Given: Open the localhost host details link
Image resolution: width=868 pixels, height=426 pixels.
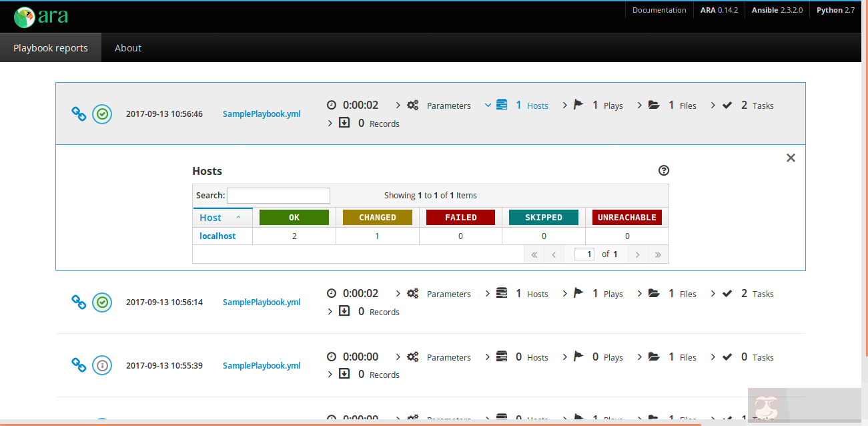Looking at the screenshot, I should tap(218, 236).
